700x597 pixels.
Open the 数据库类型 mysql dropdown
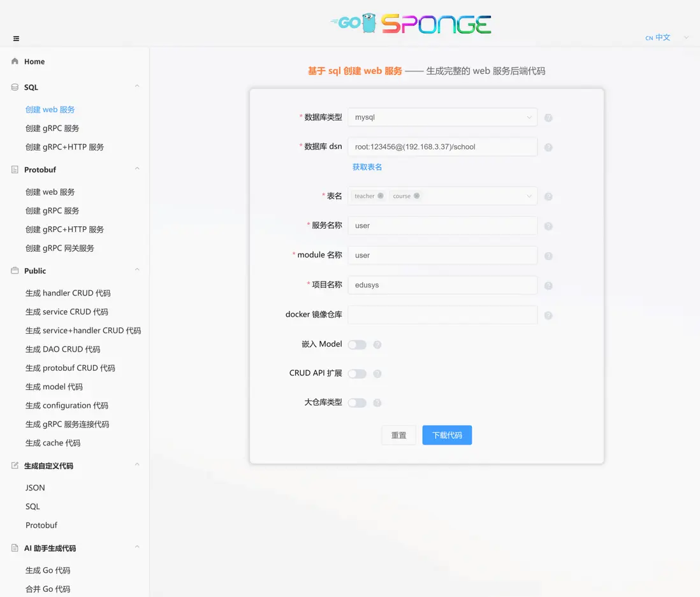[529, 117]
